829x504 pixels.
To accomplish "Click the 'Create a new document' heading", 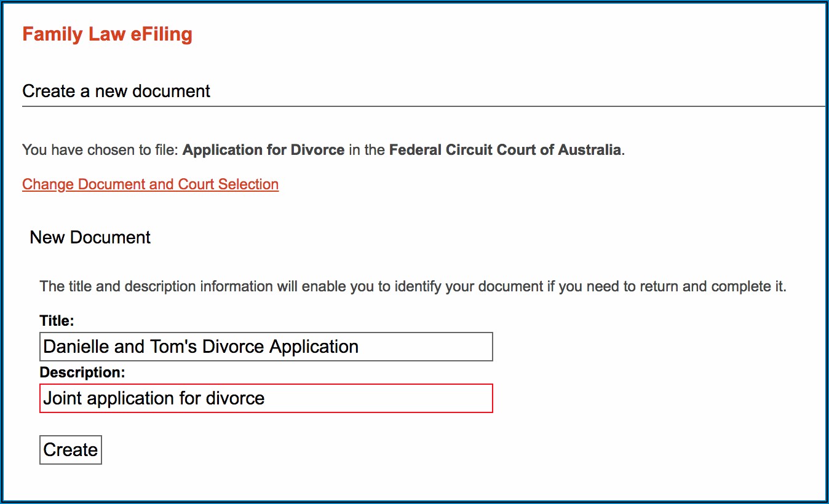I will pyautogui.click(x=116, y=92).
